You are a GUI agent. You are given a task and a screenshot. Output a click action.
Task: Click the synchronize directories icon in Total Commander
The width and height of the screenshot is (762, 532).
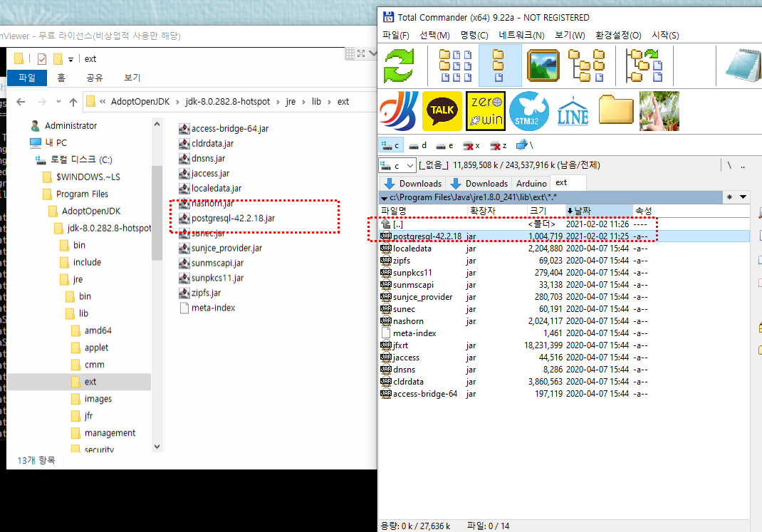[644, 66]
